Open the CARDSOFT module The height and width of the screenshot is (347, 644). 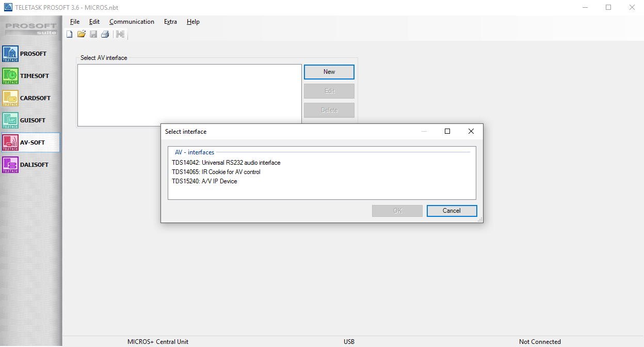point(10,98)
